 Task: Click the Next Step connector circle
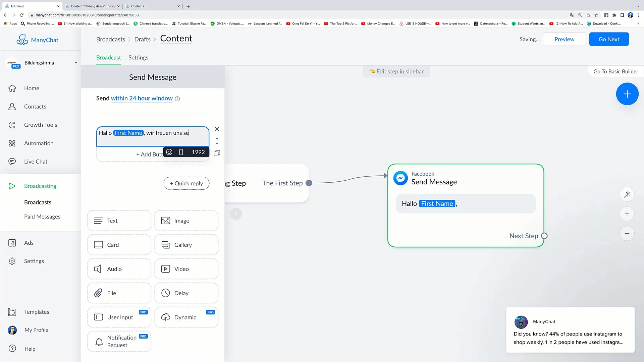(544, 236)
